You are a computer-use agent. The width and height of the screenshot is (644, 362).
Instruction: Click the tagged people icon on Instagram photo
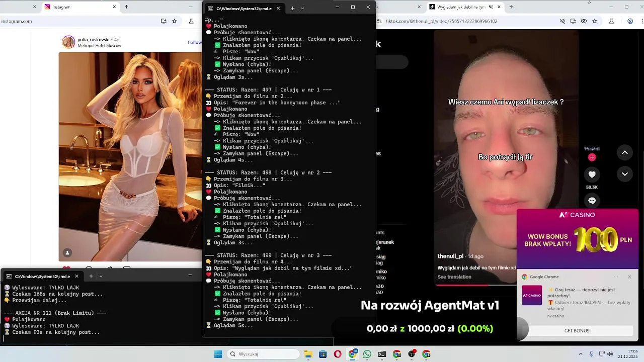[67, 253]
